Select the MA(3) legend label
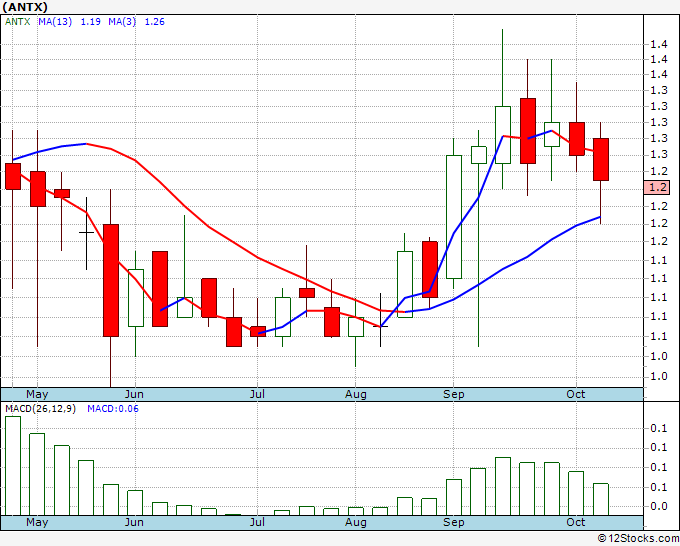680x546 pixels. (x=122, y=22)
